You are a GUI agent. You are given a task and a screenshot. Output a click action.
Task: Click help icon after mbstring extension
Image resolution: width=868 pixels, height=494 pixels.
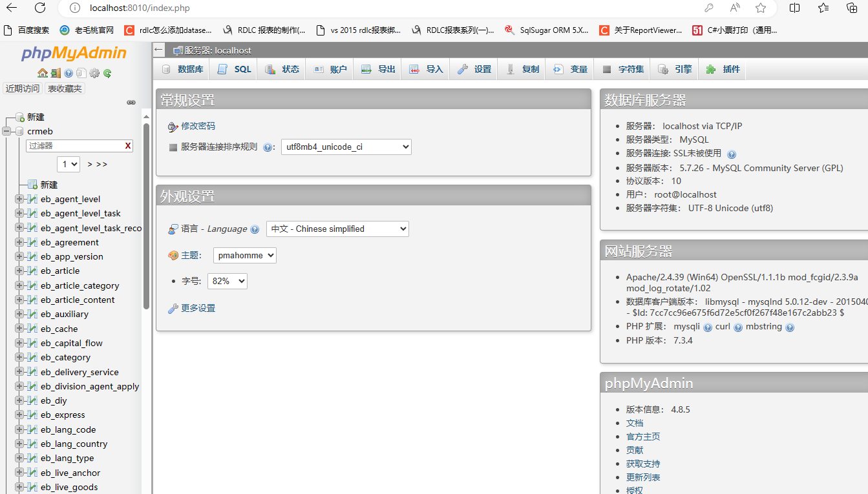[x=790, y=327]
